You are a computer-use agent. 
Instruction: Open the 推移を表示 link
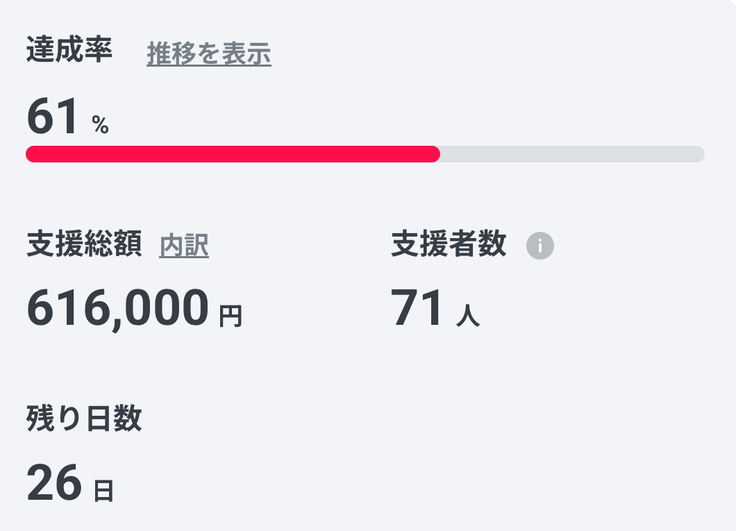tap(208, 54)
